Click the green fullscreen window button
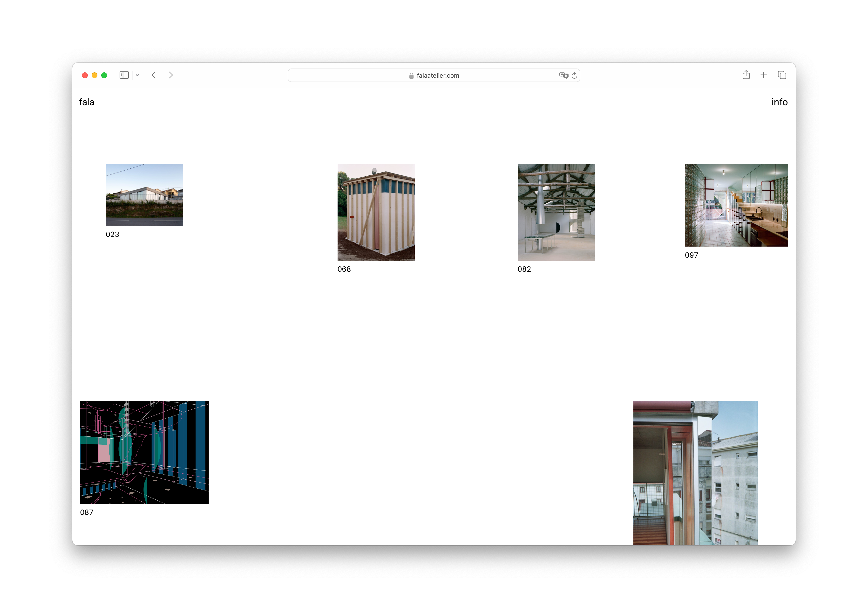This screenshot has width=868, height=608. [x=104, y=75]
